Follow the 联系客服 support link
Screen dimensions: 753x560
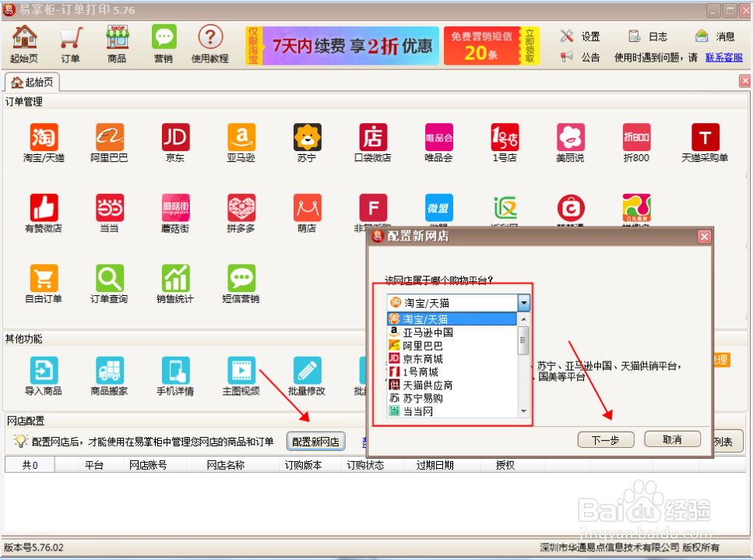pyautogui.click(x=723, y=58)
